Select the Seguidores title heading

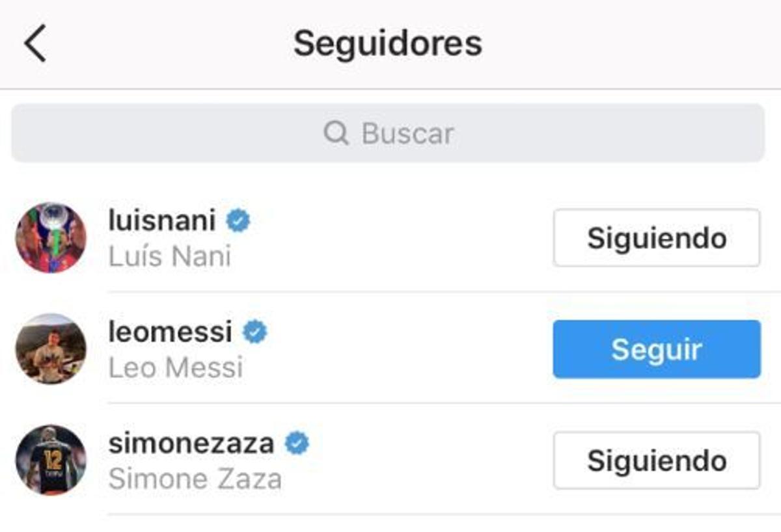coord(389,44)
